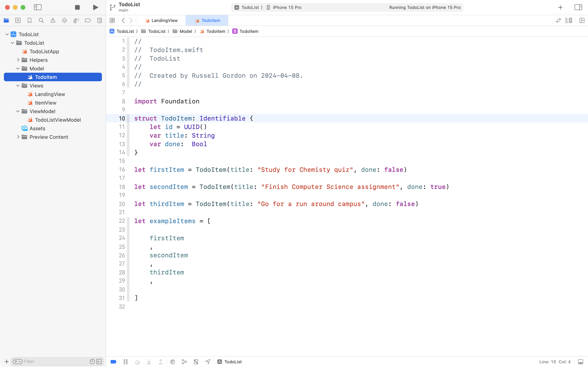Select TodoListViewModel in the navigator
Viewport: 588px width, 367px height.
pyautogui.click(x=58, y=120)
